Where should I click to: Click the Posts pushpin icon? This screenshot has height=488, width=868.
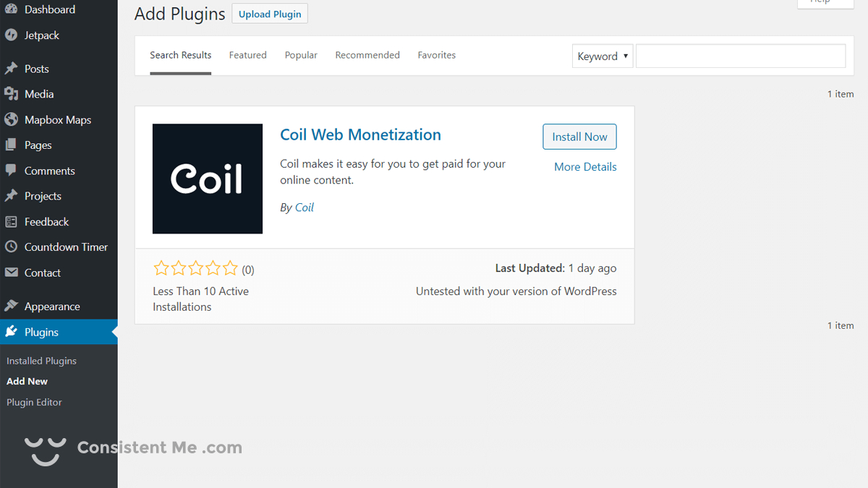point(11,69)
